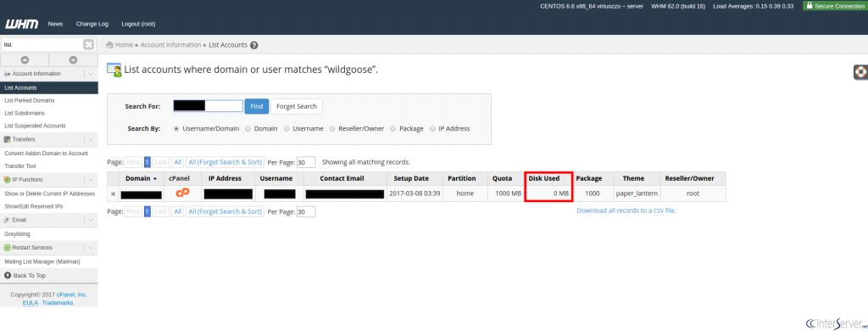This screenshot has width=868, height=331.
Task: Click the Home breadcrumb icon
Action: pos(109,45)
